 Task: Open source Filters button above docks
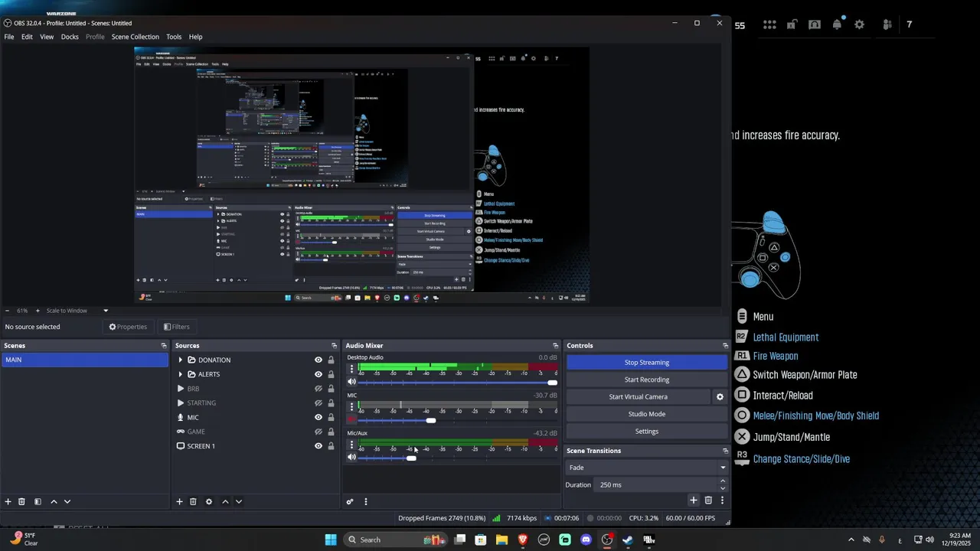pyautogui.click(x=177, y=327)
